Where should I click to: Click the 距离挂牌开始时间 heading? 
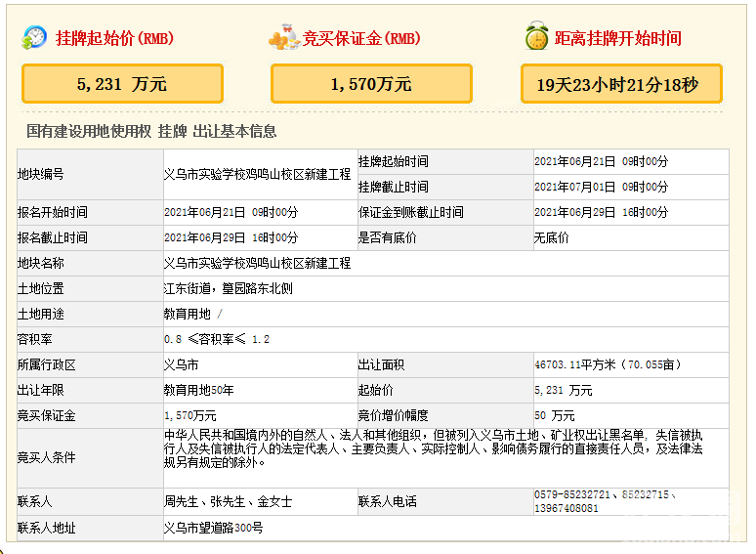tap(617, 39)
